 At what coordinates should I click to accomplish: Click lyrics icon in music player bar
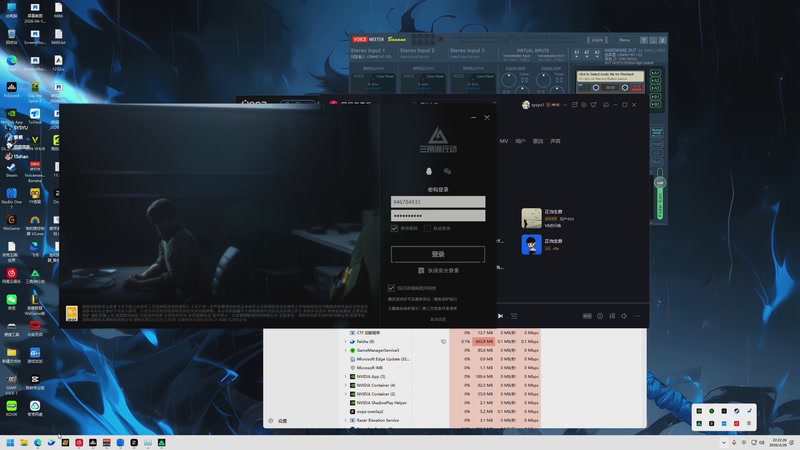pyautogui.click(x=612, y=316)
